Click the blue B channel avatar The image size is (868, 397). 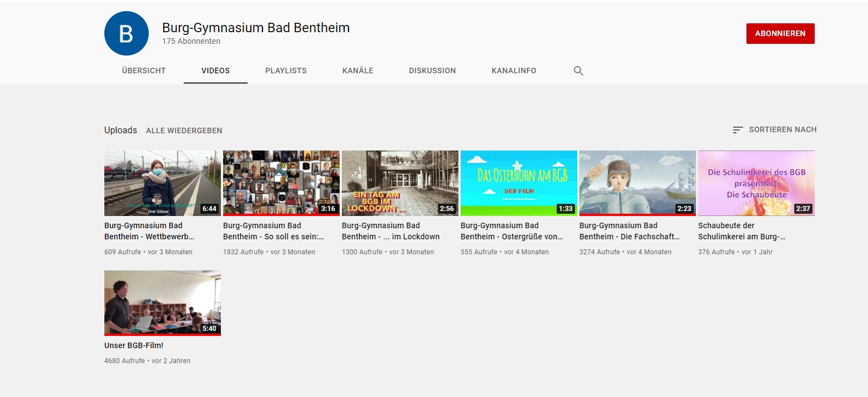point(127,33)
